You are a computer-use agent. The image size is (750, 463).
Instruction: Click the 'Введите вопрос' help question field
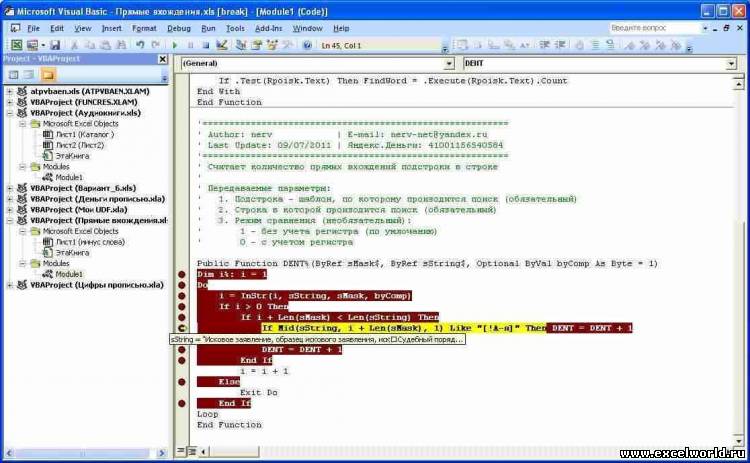pos(655,28)
